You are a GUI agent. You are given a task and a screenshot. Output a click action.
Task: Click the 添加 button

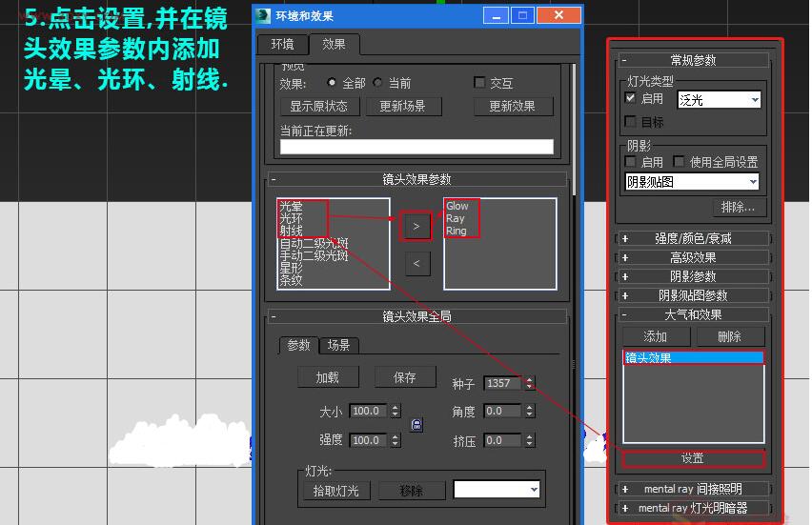click(x=656, y=336)
